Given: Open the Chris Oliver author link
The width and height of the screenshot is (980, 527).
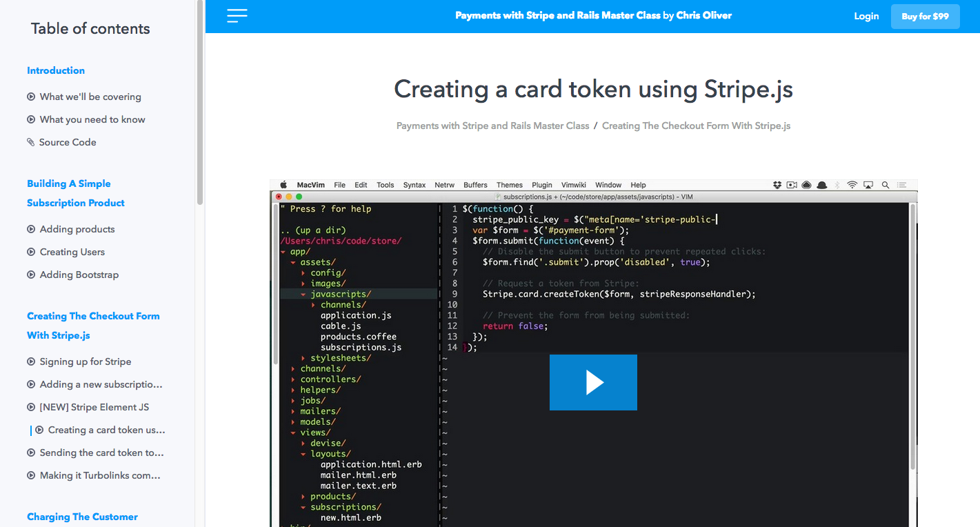Looking at the screenshot, I should click(x=704, y=15).
